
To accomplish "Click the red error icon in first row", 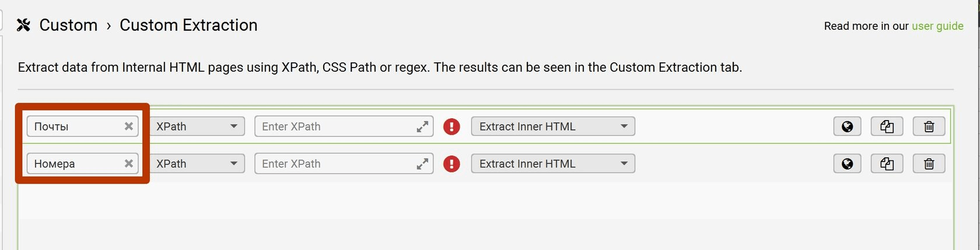I will pos(452,126).
